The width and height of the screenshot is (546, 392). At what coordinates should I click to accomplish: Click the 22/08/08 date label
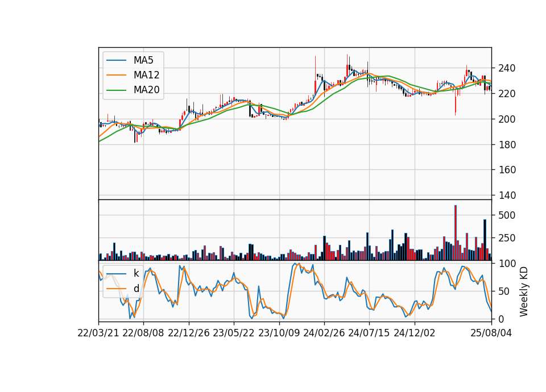(143, 333)
